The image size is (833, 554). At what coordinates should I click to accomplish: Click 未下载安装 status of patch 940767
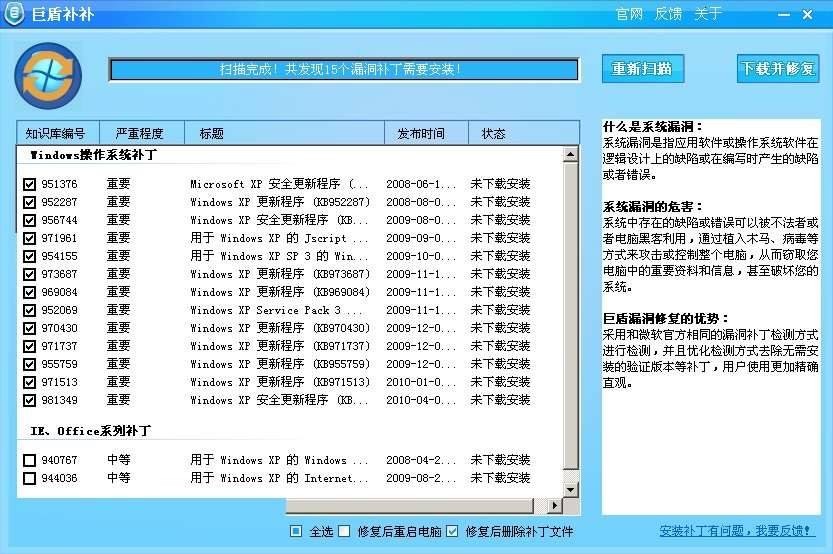(500, 461)
